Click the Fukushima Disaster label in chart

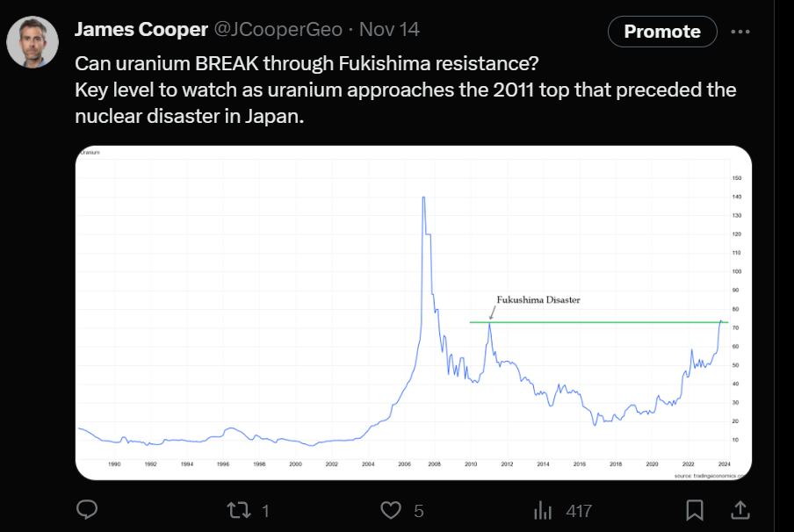(x=538, y=299)
